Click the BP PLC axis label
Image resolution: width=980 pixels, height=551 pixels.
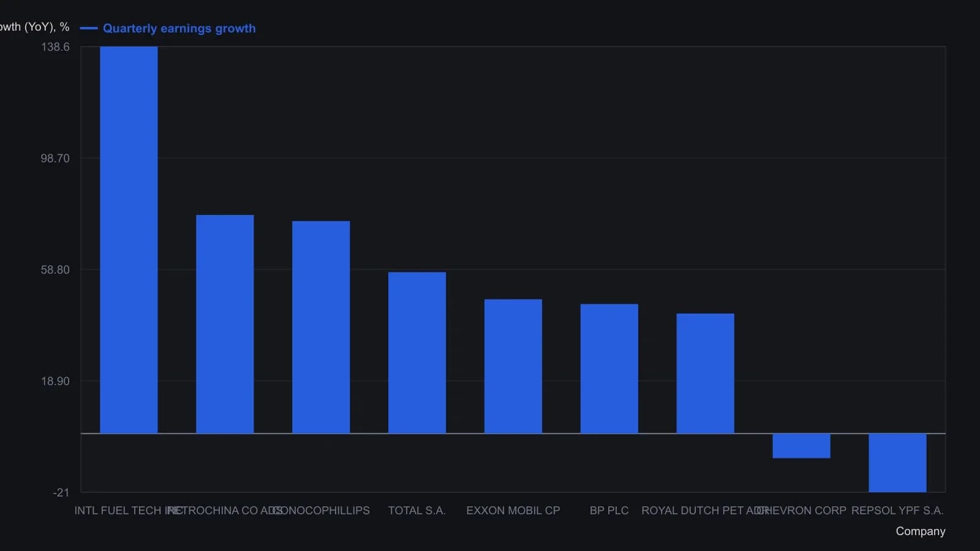(x=609, y=511)
